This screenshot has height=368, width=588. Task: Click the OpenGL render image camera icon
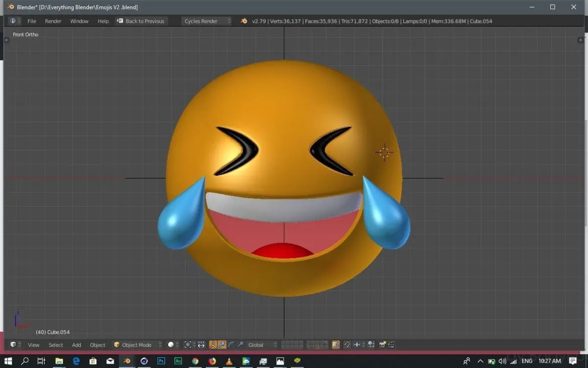pyautogui.click(x=383, y=345)
